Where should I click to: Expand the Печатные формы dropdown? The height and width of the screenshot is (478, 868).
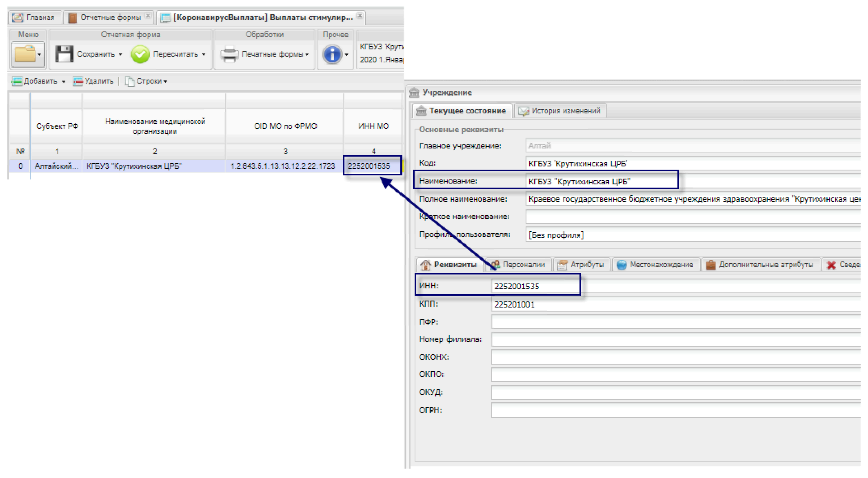[307, 54]
